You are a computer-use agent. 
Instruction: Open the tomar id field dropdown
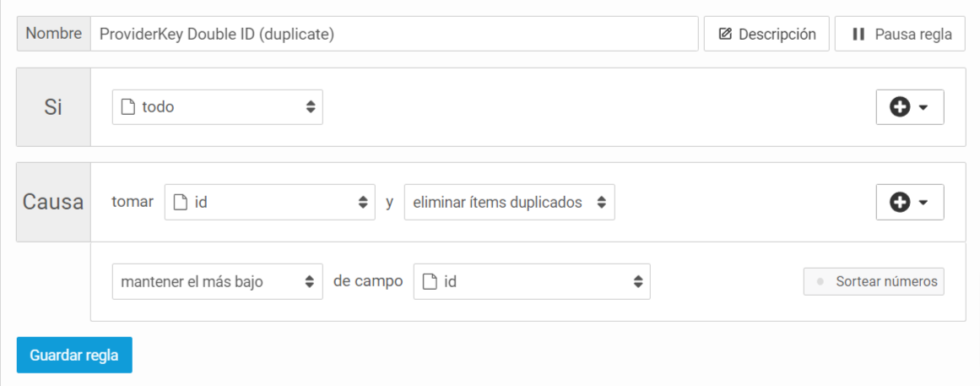click(x=270, y=202)
